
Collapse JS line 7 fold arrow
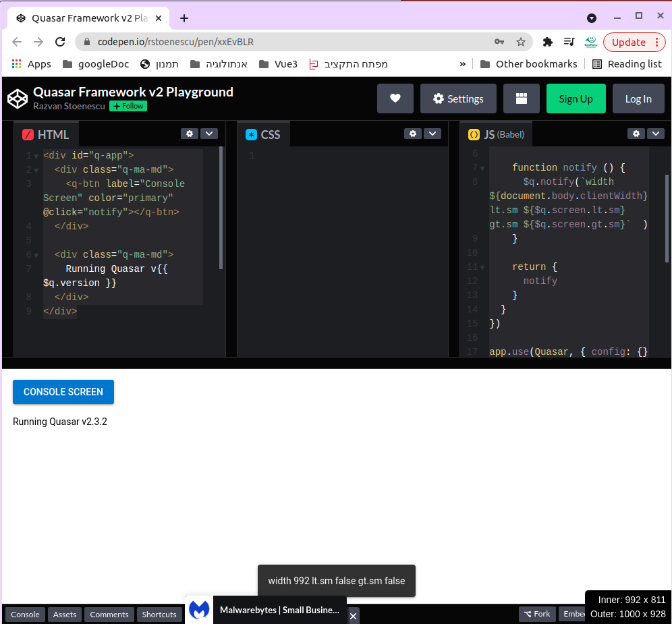482,169
